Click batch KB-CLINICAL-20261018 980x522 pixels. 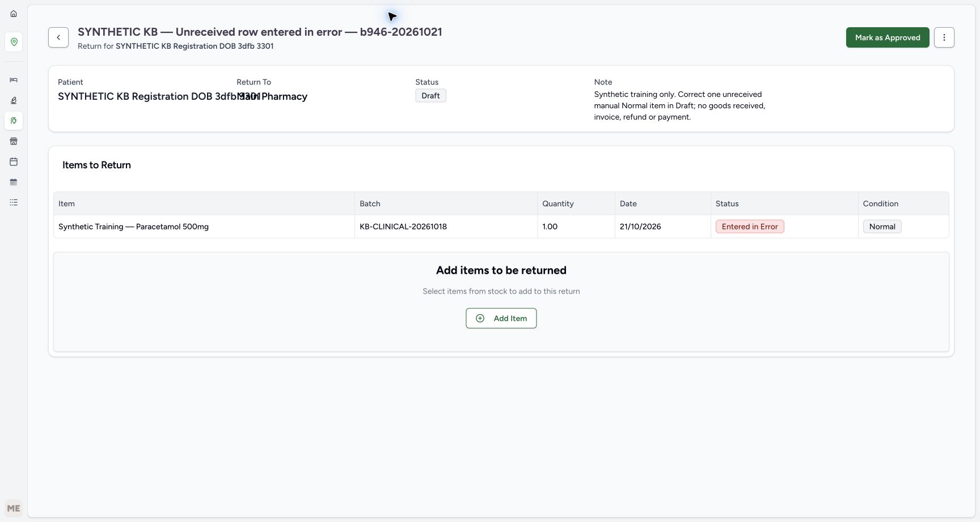tap(403, 227)
